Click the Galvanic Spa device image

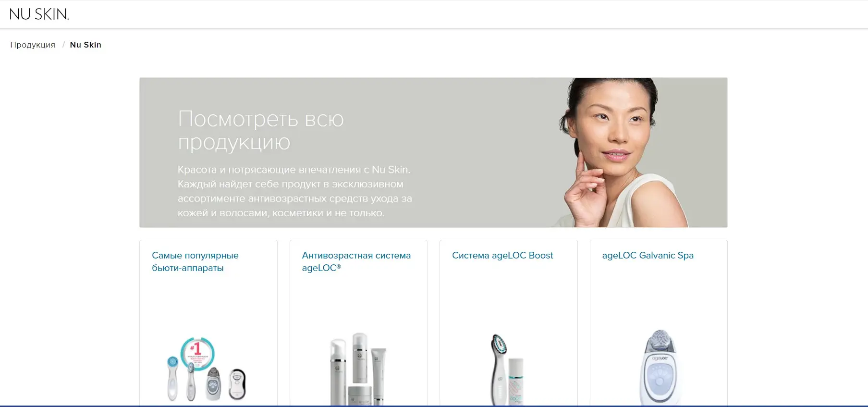coord(660,368)
